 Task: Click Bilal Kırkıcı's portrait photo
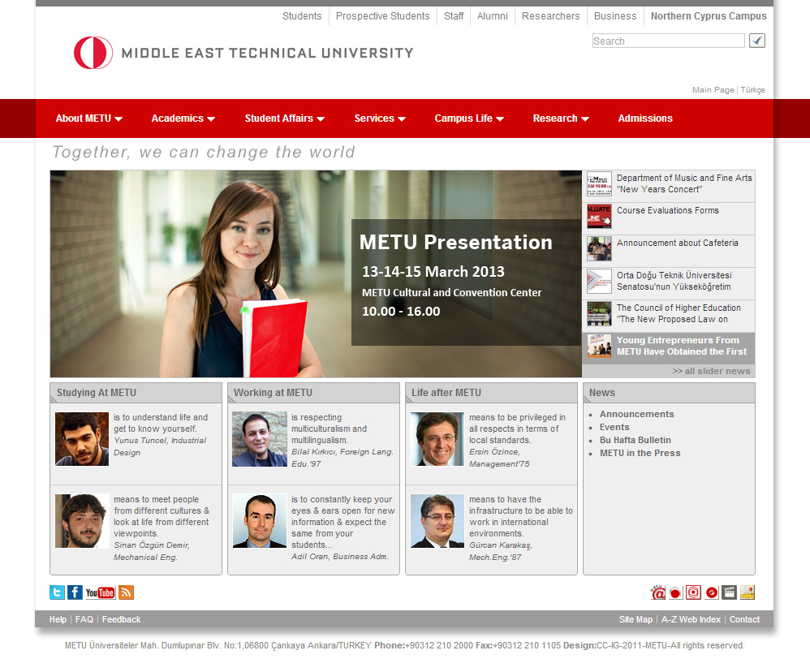260,439
